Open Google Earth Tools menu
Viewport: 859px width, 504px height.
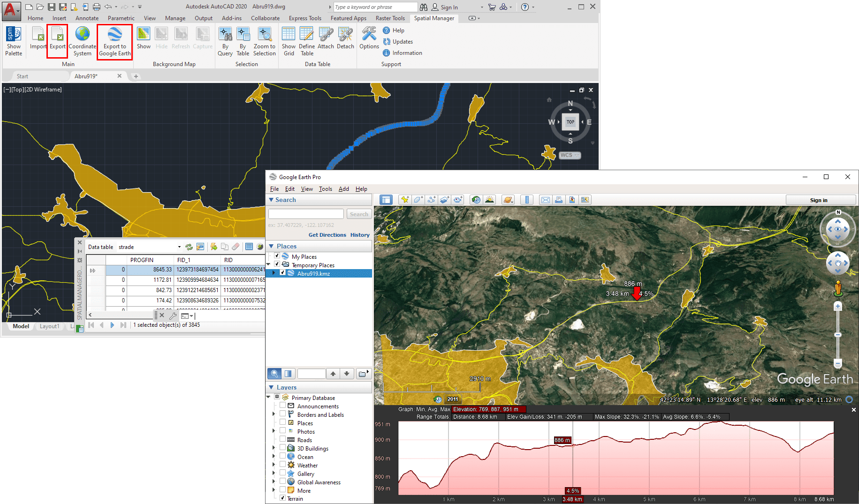[x=326, y=189]
